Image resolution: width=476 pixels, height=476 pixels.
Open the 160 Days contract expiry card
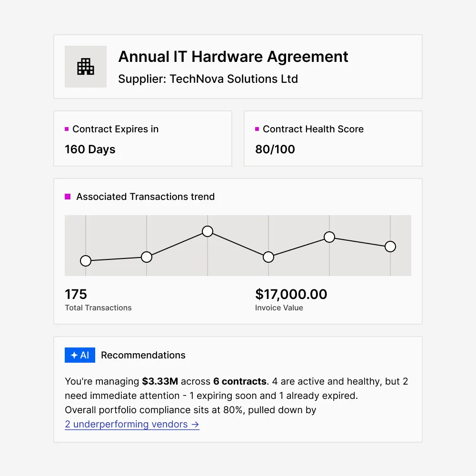143,139
